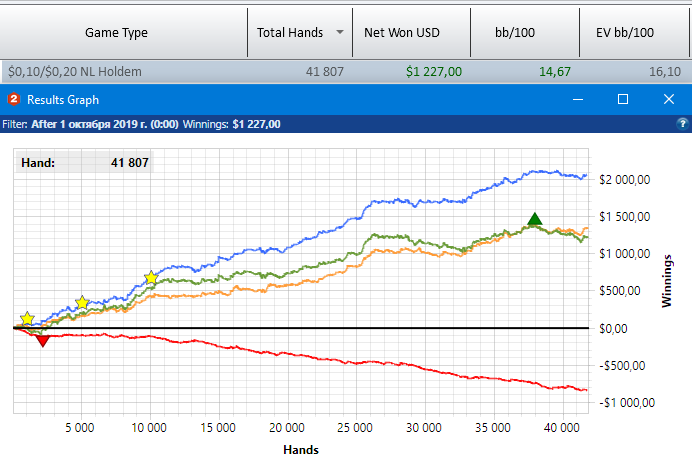
Task: Click the 40 000 hands axis label
Action: 561,428
